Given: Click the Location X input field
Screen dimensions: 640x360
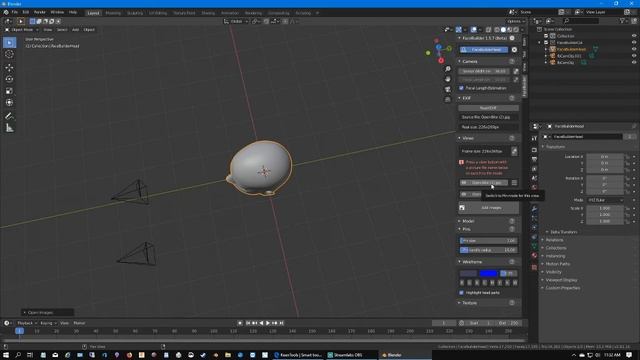Looking at the screenshot, I should pyautogui.click(x=605, y=157).
